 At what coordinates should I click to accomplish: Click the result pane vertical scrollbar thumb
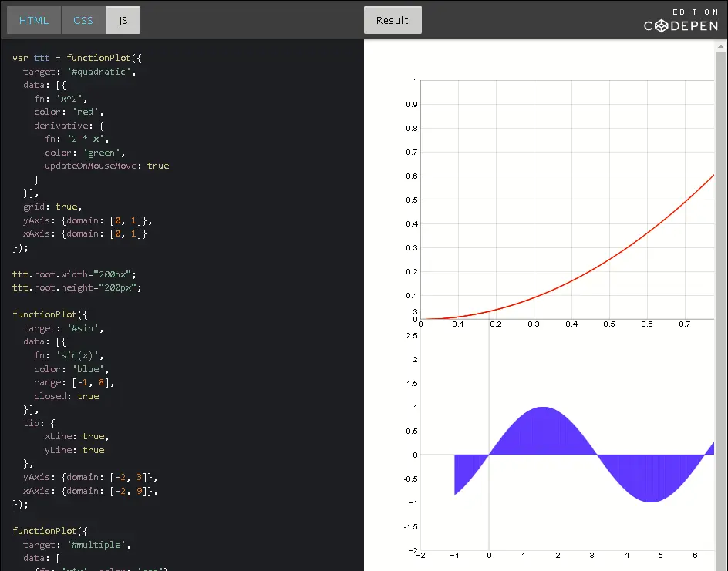coord(720,311)
